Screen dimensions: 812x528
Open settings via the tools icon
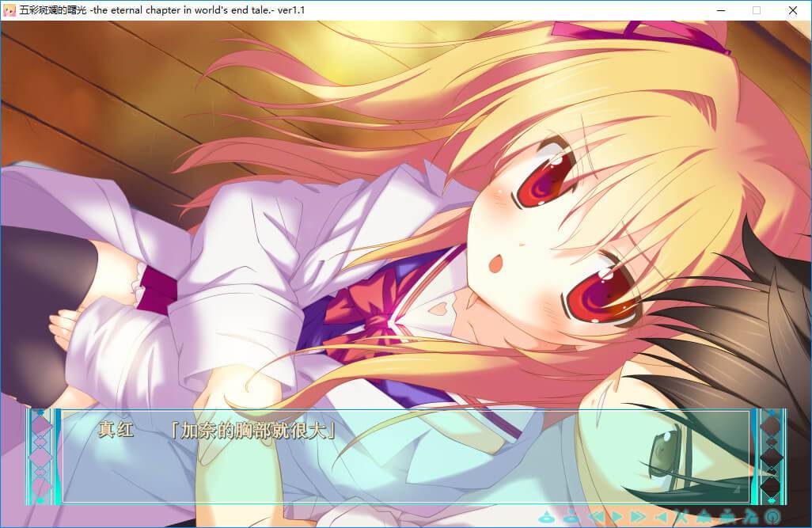(749, 518)
